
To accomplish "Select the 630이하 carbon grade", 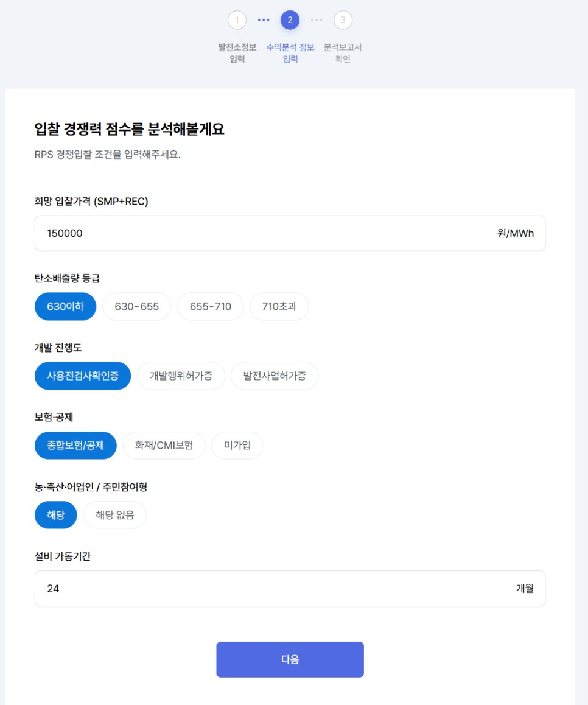I will [x=66, y=307].
